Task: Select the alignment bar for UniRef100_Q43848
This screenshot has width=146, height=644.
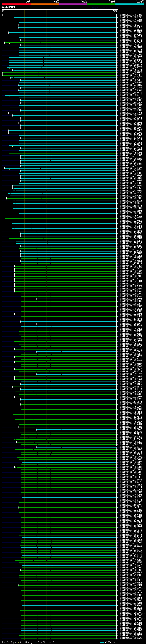Action: tap(61, 42)
